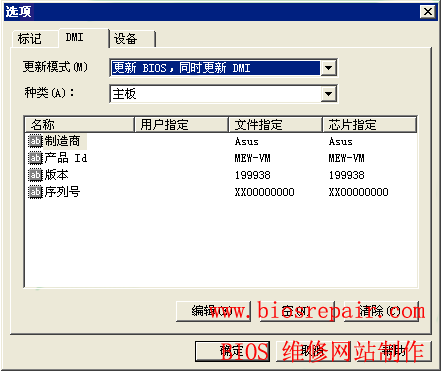444x375 pixels.
Task: Open help with the 帮助 button
Action: coord(394,351)
